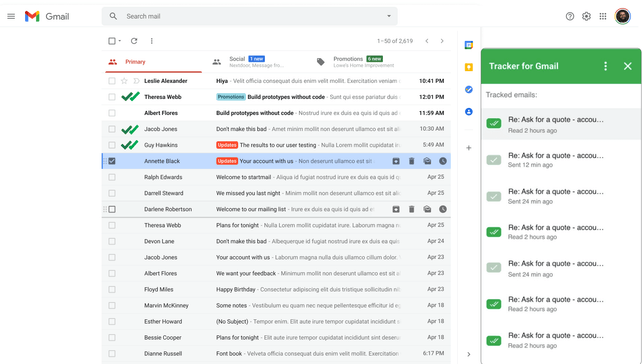The height and width of the screenshot is (364, 642).
Task: Select the Floyd Miles email checkbox
Action: [x=112, y=289]
